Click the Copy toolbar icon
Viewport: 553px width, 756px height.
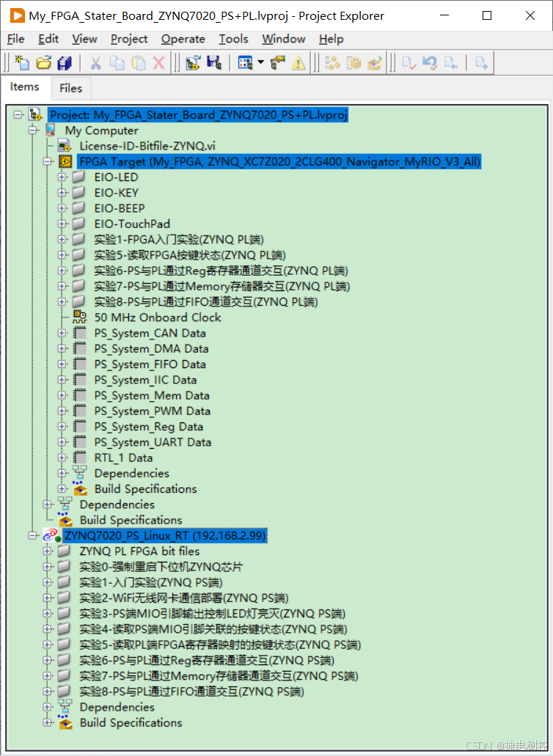tap(117, 62)
